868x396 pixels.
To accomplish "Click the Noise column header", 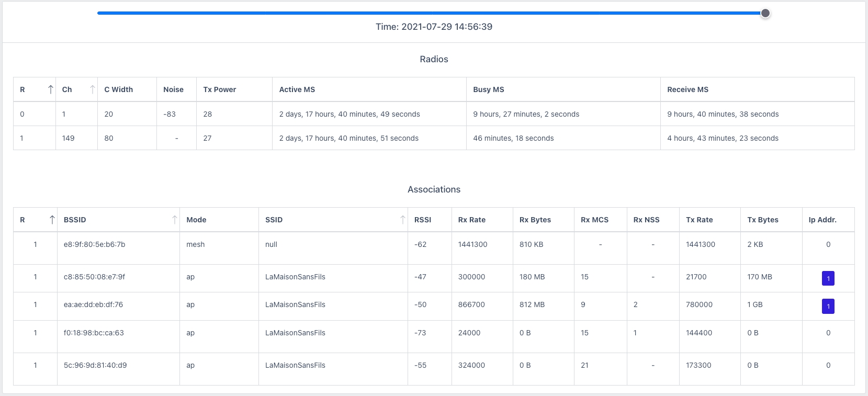I will [173, 89].
